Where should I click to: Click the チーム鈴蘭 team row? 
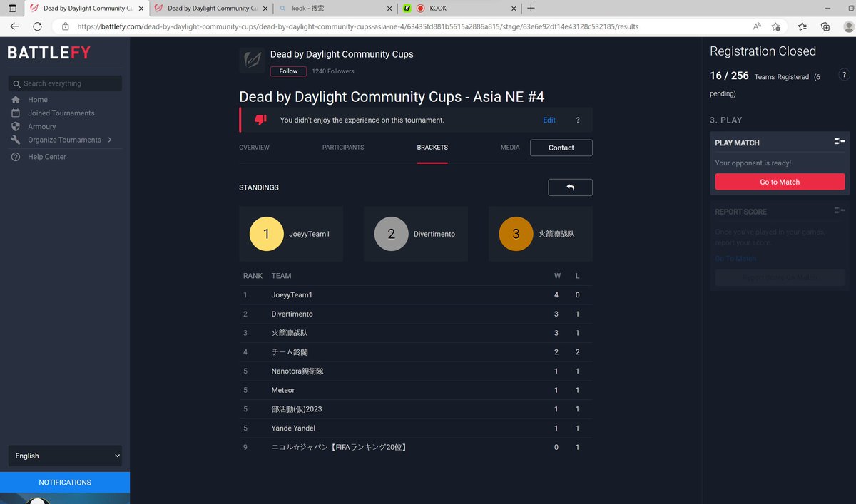click(x=416, y=352)
